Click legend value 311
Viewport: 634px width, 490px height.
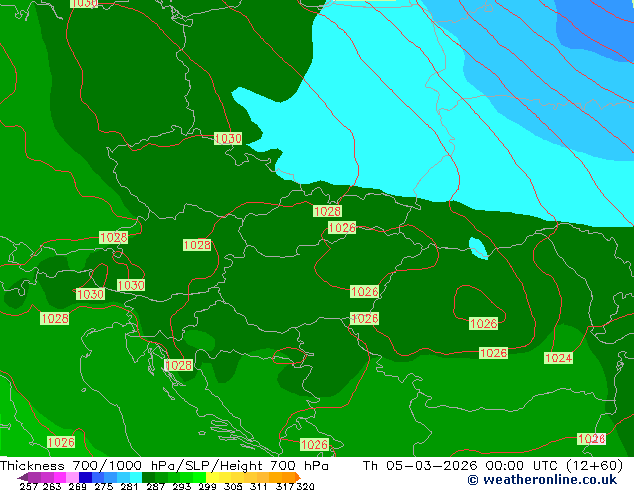259,486
